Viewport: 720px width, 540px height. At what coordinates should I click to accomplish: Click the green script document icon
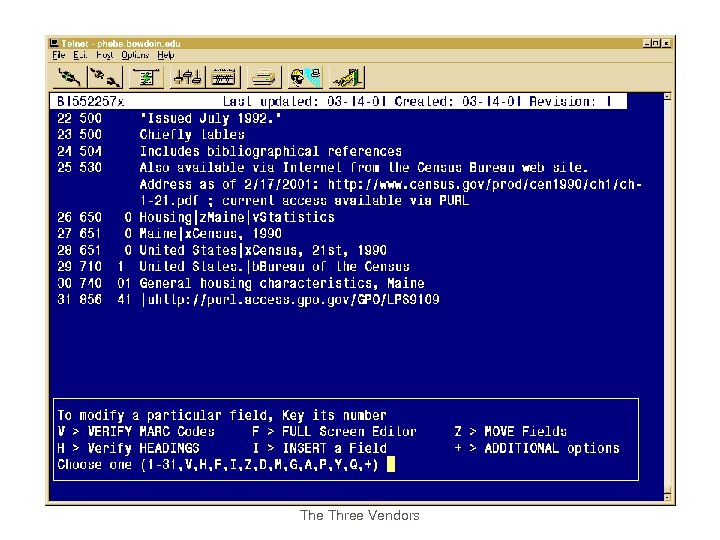pos(146,77)
